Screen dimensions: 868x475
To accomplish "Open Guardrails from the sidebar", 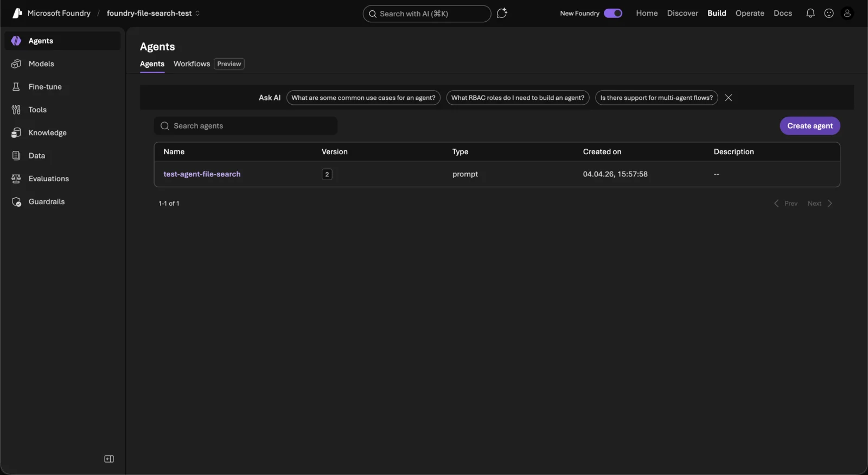I will tap(46, 201).
